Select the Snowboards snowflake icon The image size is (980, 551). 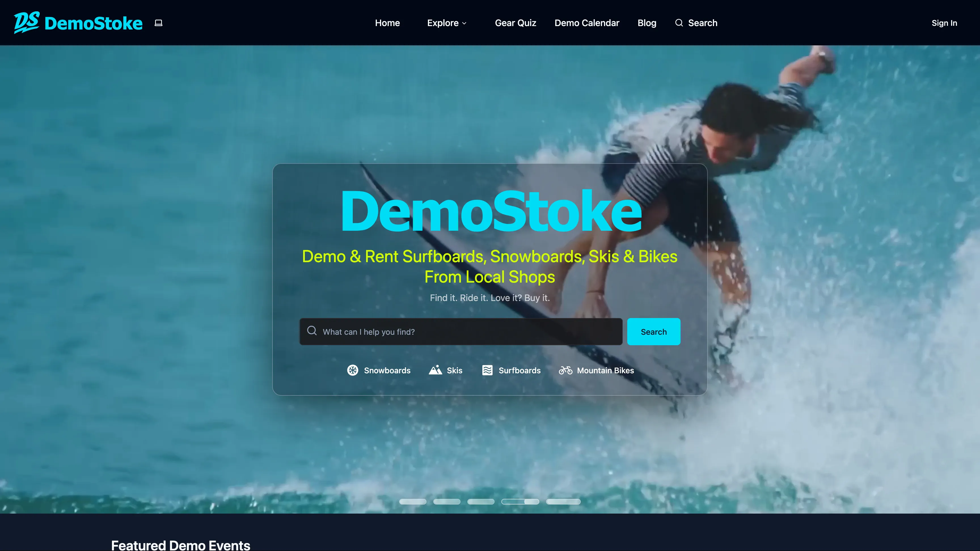pos(352,370)
